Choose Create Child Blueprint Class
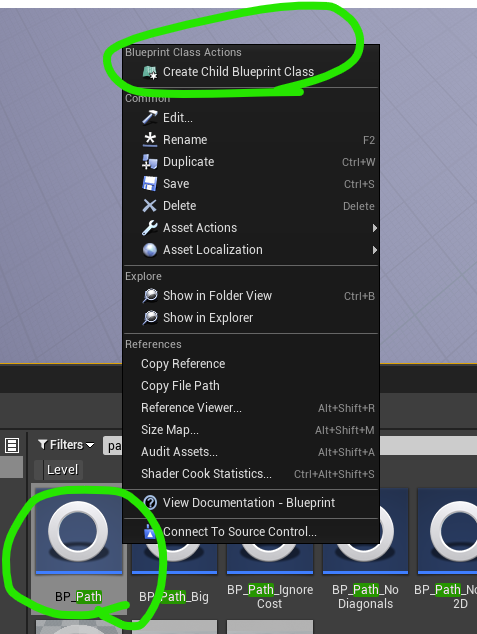This screenshot has width=477, height=634. pos(251,72)
